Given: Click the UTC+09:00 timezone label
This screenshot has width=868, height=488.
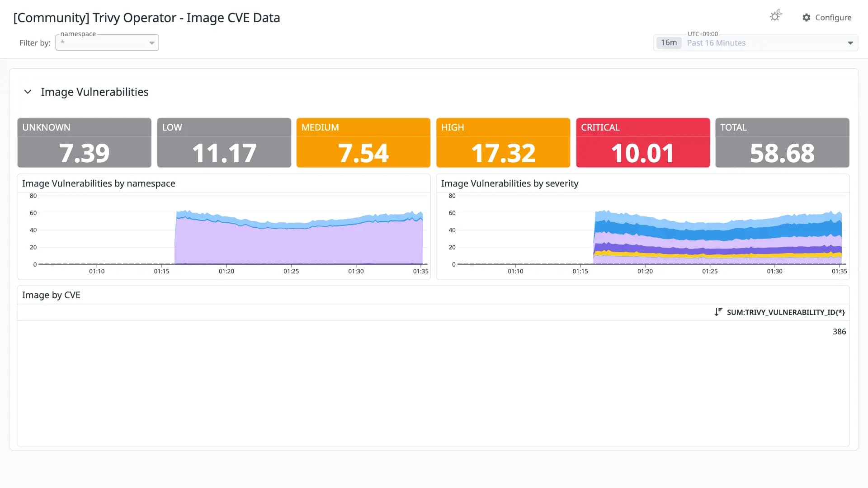Looking at the screenshot, I should pos(703,34).
